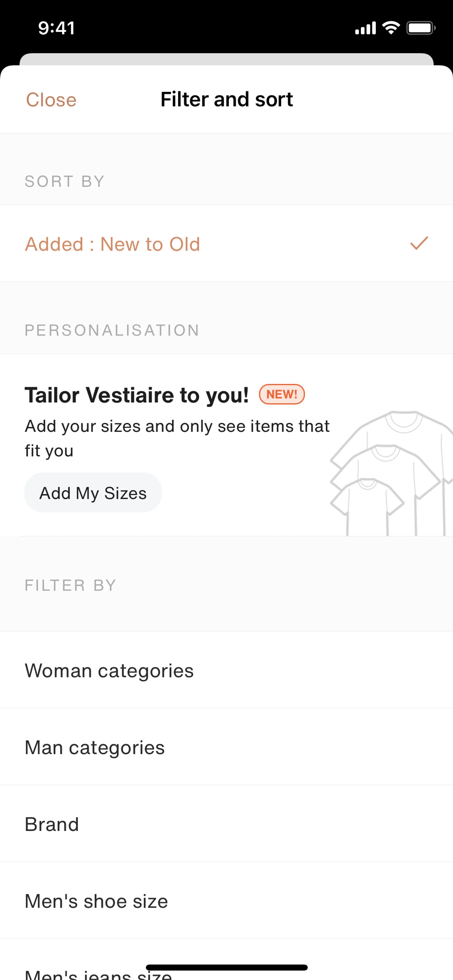Tap the SORT BY section header
The height and width of the screenshot is (980, 453).
point(65,182)
